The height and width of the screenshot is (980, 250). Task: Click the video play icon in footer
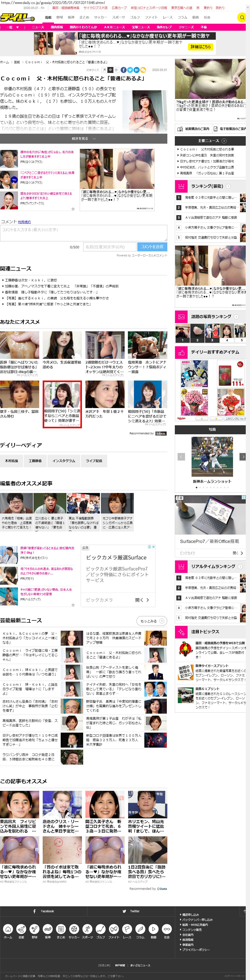pos(153,929)
